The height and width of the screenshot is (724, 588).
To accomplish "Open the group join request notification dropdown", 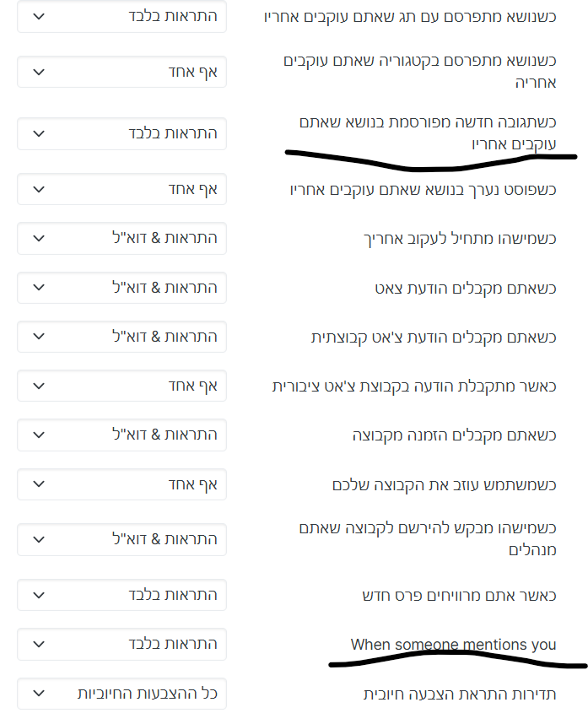I will tap(121, 539).
